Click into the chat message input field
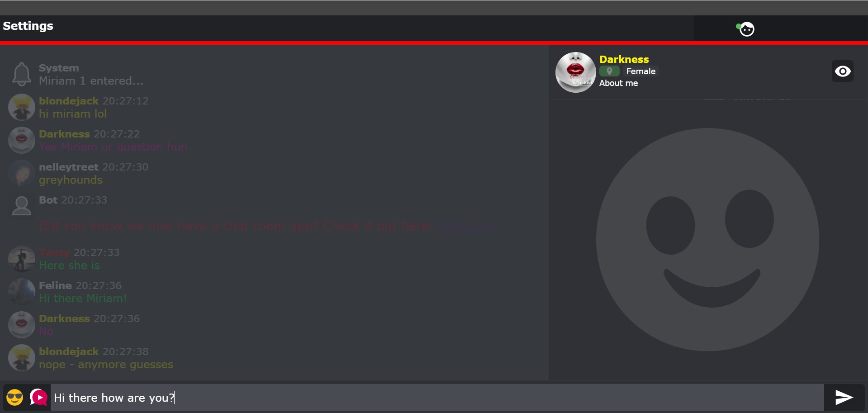This screenshot has height=413, width=868. tap(437, 398)
